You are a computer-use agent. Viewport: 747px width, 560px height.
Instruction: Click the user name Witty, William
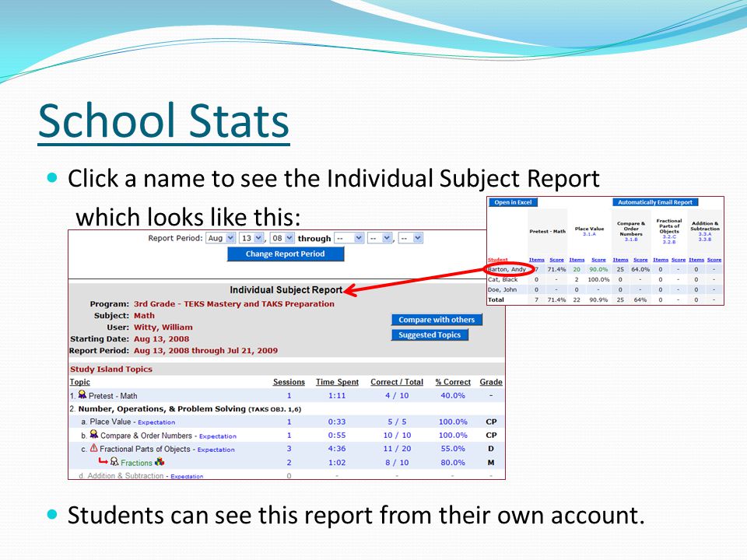point(163,327)
